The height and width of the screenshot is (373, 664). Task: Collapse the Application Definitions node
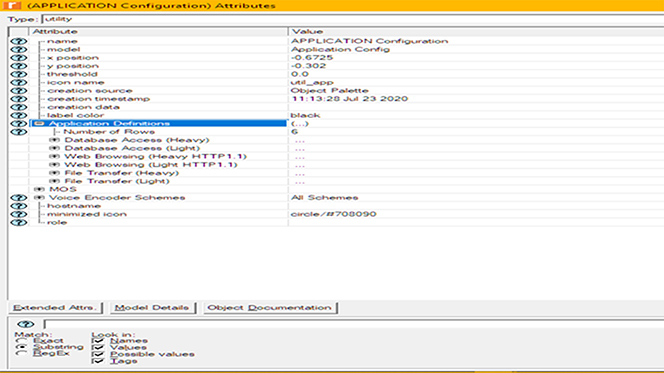tap(39, 124)
